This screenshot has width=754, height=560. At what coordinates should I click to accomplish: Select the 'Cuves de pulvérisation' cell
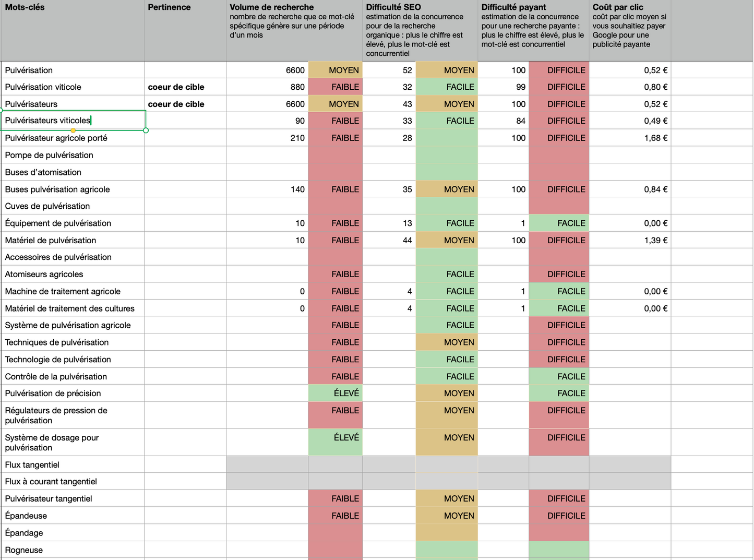[73, 206]
